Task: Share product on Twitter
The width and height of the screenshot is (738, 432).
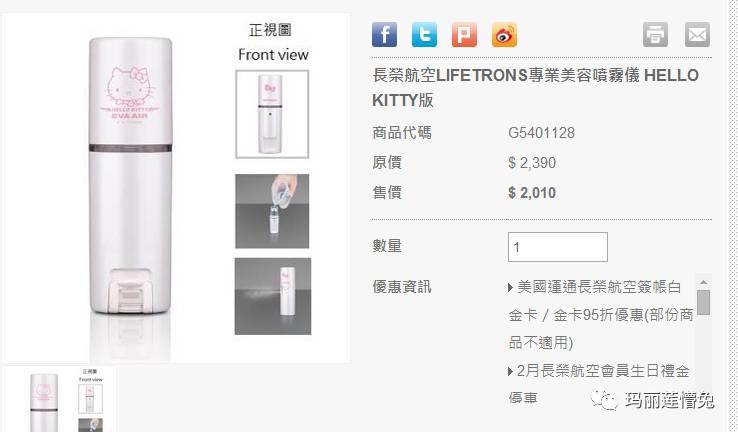Action: 424,34
